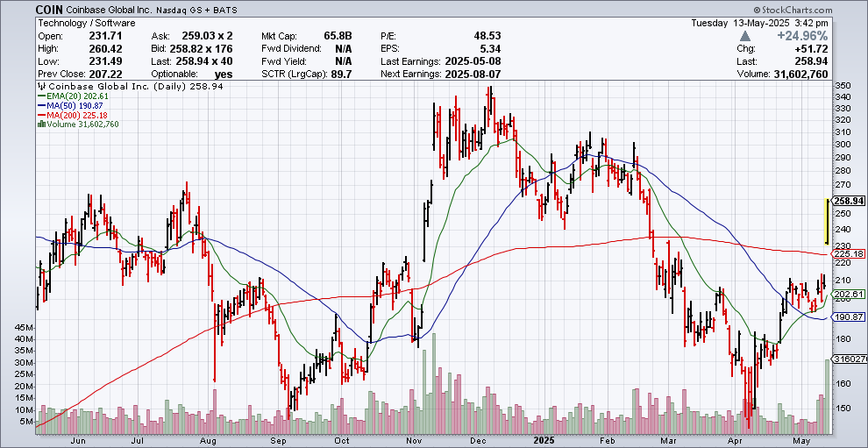This screenshot has height=448, width=868.
Task: Click the Jun label on time axis
Action: 79,441
